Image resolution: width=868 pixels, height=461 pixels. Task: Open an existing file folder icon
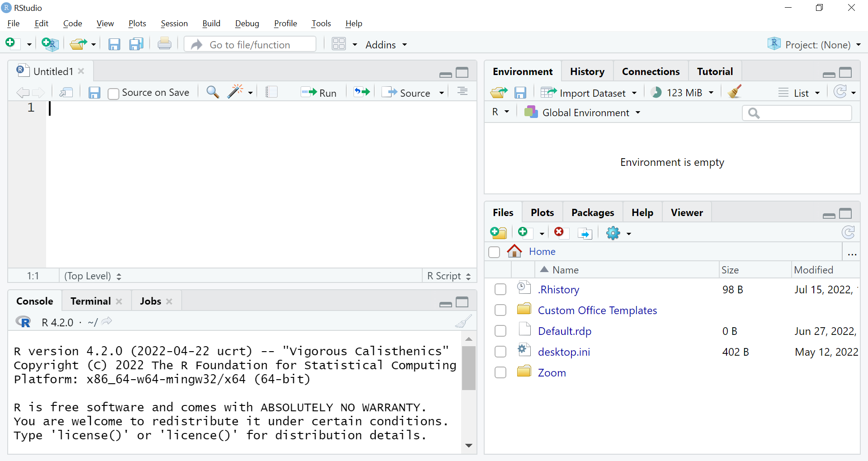click(78, 44)
